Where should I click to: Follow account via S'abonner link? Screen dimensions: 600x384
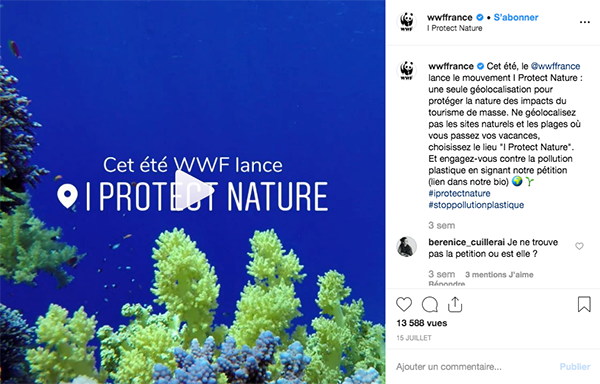[x=516, y=17]
